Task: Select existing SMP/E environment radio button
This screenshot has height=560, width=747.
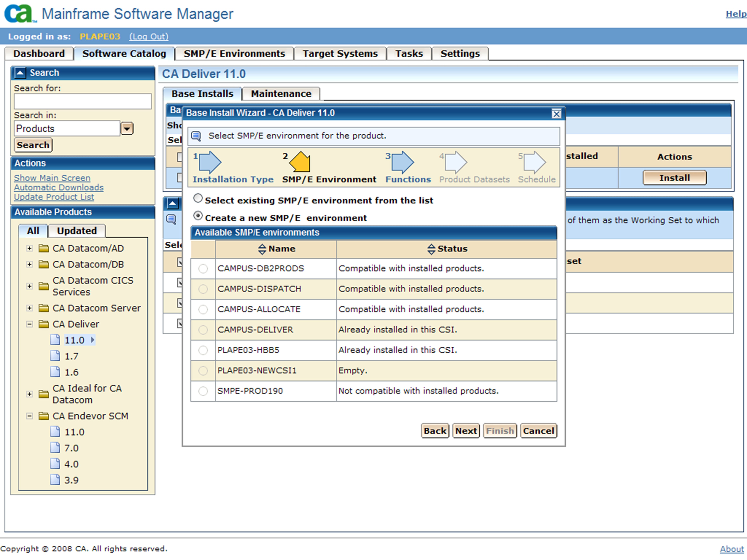Action: click(x=198, y=199)
